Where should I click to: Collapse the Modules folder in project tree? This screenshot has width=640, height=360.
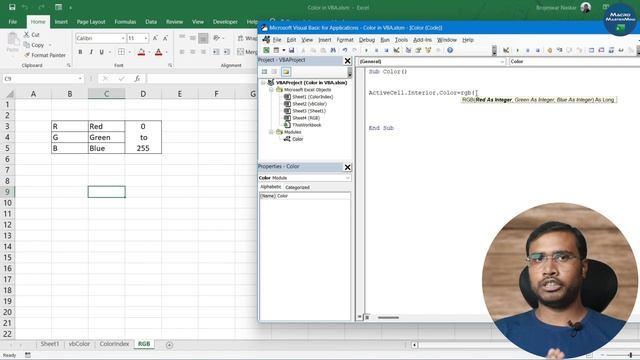tap(271, 132)
